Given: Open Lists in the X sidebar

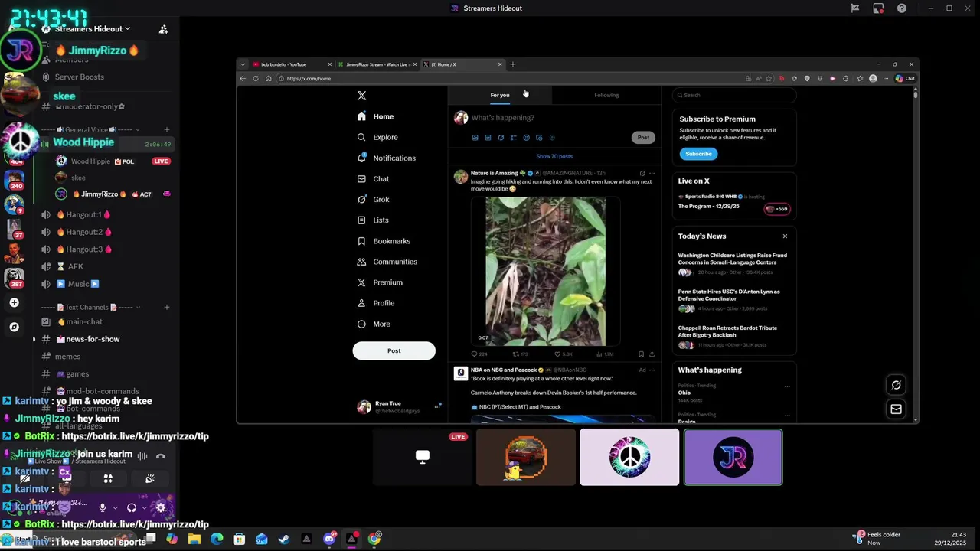Looking at the screenshot, I should tap(373, 220).
